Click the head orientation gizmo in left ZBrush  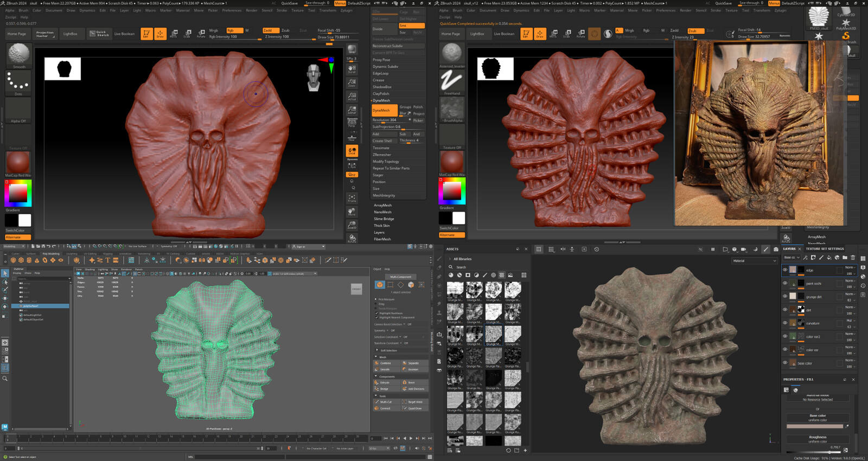pyautogui.click(x=314, y=78)
